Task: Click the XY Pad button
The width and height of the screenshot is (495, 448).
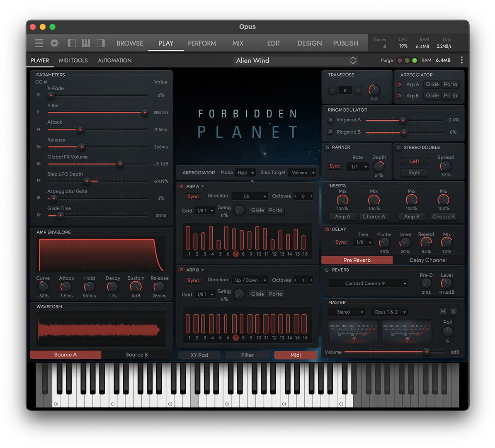Action: (199, 355)
